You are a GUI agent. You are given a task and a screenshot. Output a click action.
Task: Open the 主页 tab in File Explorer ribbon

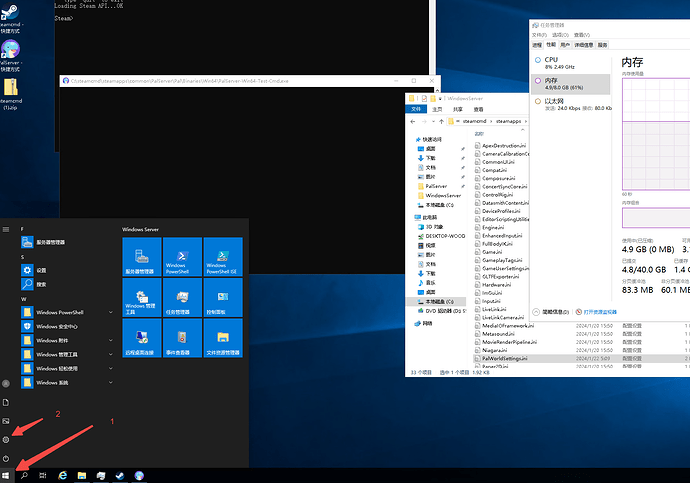(437, 109)
